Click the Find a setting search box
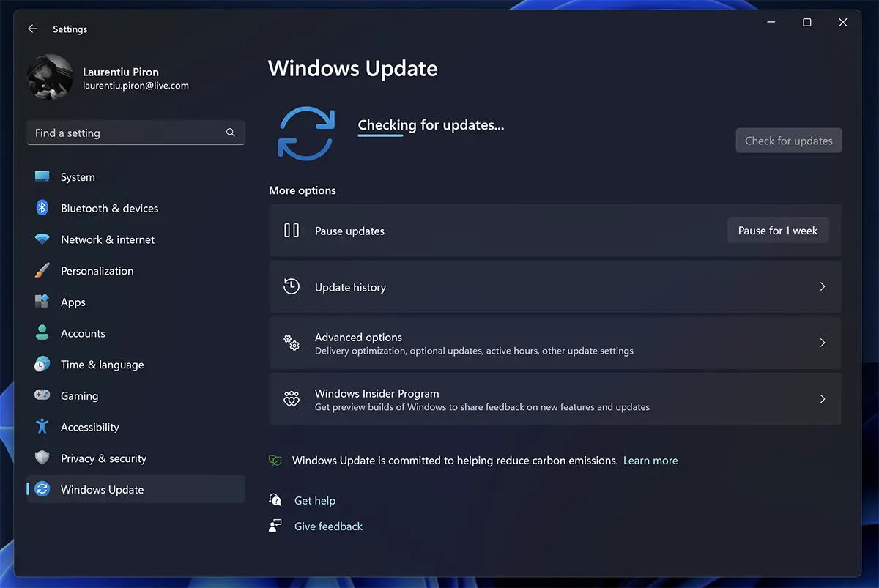The height and width of the screenshot is (588, 879). pyautogui.click(x=136, y=133)
